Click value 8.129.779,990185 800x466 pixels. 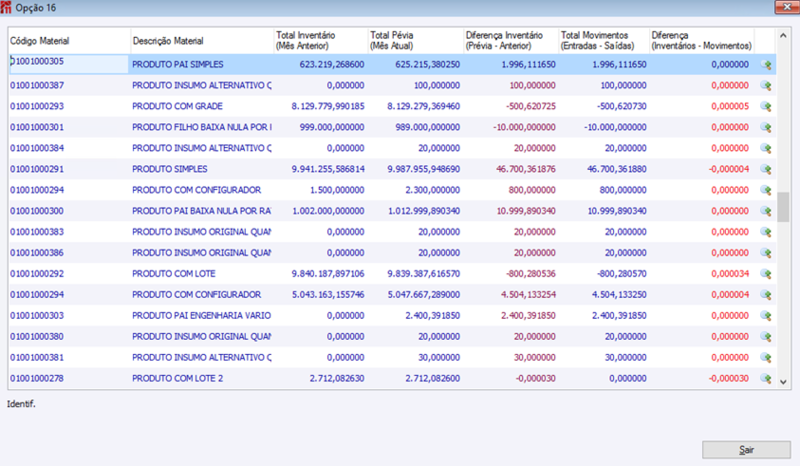click(x=328, y=106)
